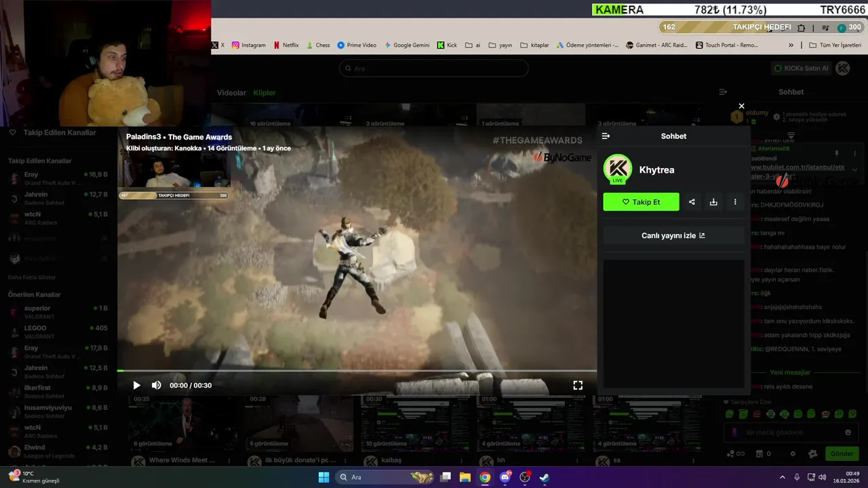Share the clip using the share icon
The width and height of the screenshot is (868, 488).
point(692,202)
